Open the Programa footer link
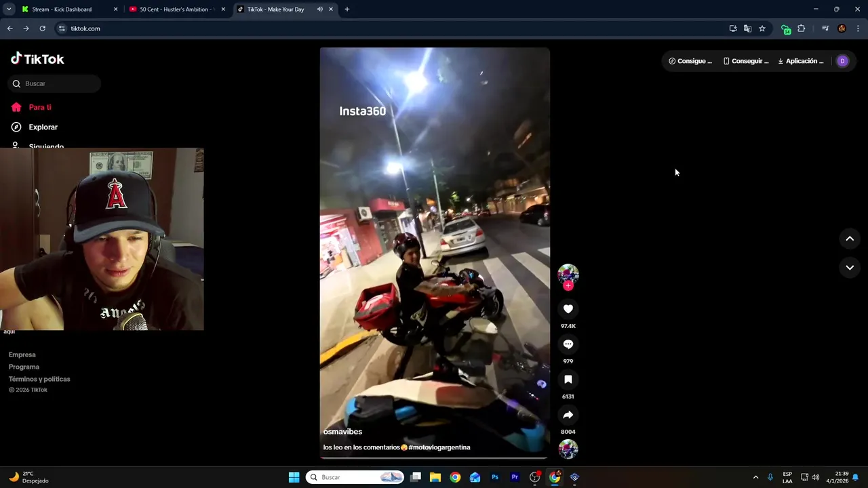This screenshot has height=488, width=868. click(x=24, y=367)
